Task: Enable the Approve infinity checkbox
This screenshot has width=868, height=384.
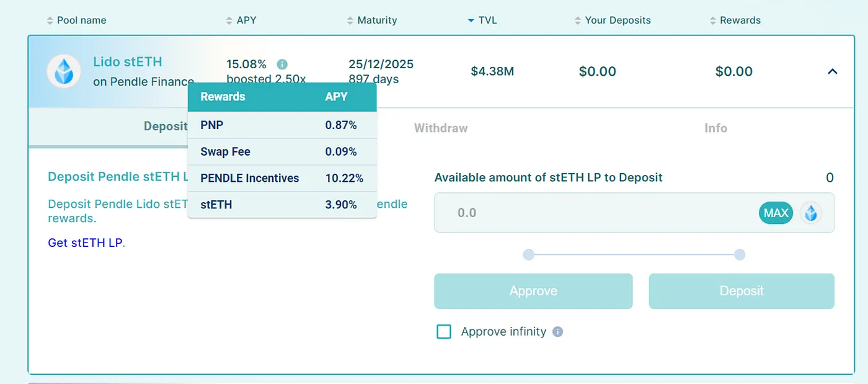Action: (x=444, y=332)
